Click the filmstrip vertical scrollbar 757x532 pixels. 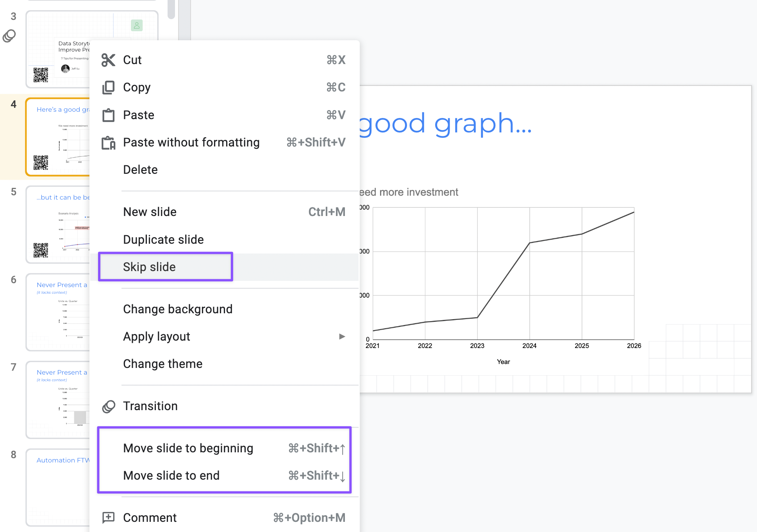pyautogui.click(x=171, y=9)
